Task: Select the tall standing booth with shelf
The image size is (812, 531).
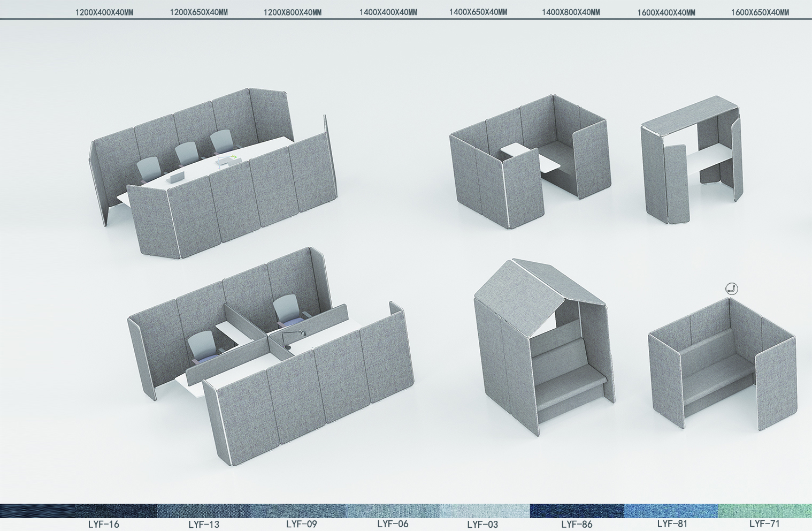Action: (x=690, y=161)
